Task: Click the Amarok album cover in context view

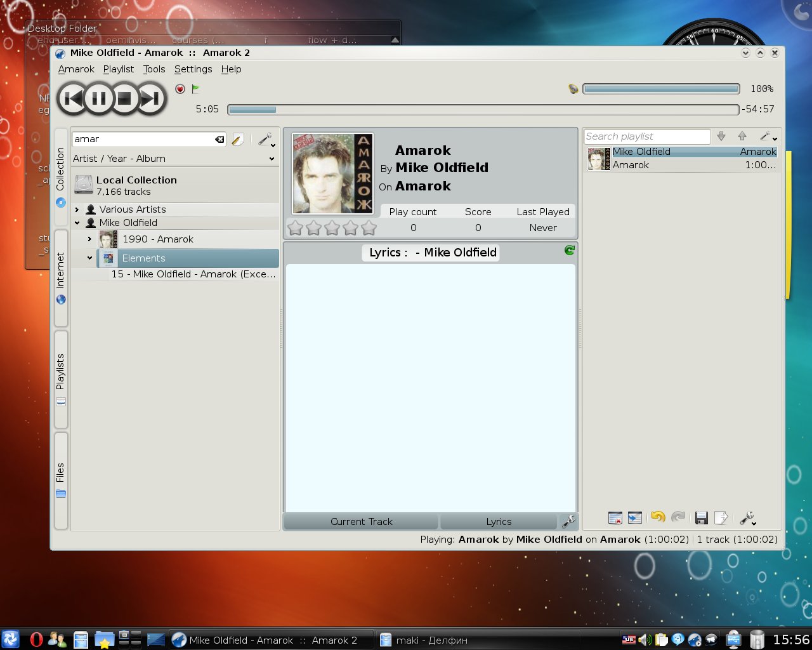Action: [x=332, y=173]
